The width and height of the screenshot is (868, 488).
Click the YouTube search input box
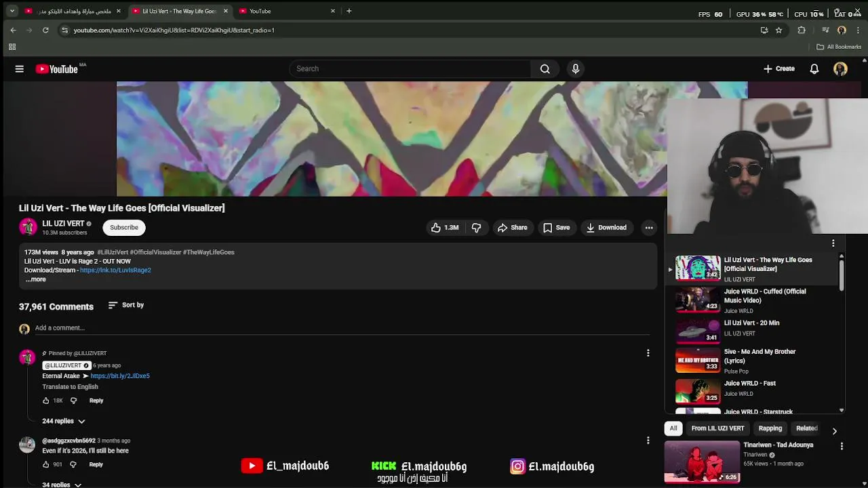410,68
